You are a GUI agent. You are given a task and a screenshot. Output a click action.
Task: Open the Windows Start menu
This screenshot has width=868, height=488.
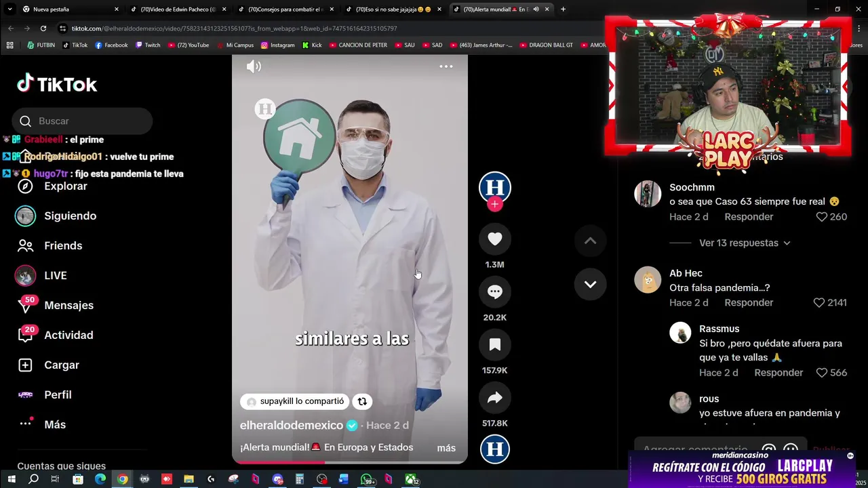coord(11,479)
